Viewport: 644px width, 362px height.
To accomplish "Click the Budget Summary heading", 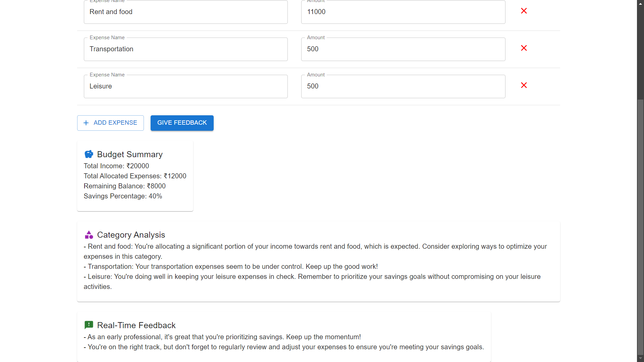I will [130, 155].
